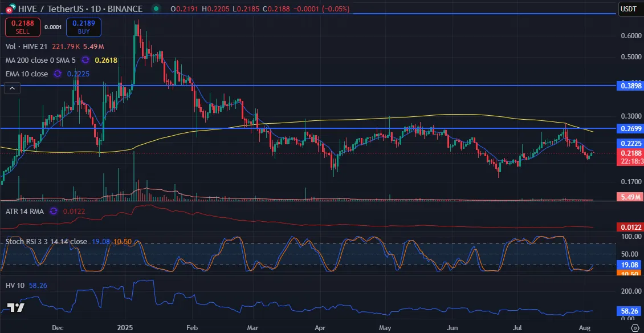Click the blue 0.2225 EMA label on the price axis

coord(630,143)
